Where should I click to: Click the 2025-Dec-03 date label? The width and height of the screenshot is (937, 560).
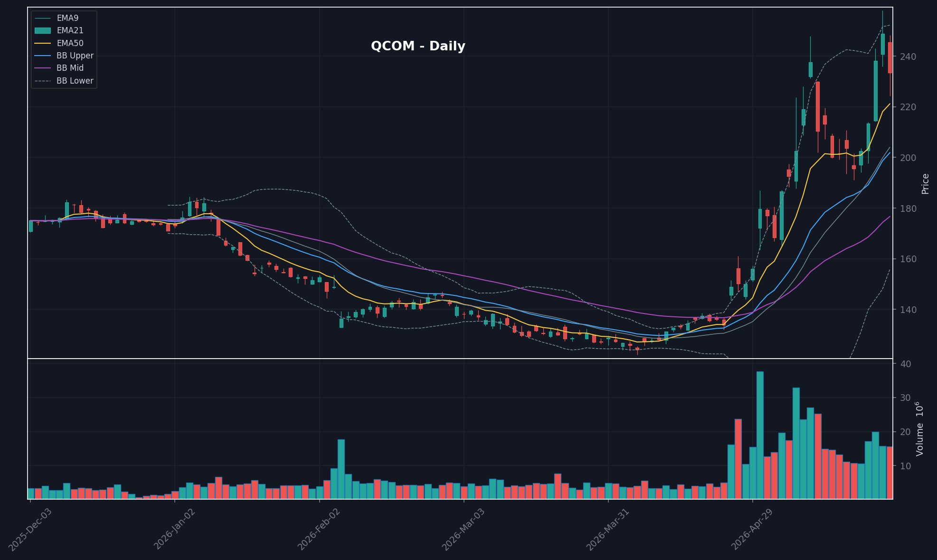[30, 529]
